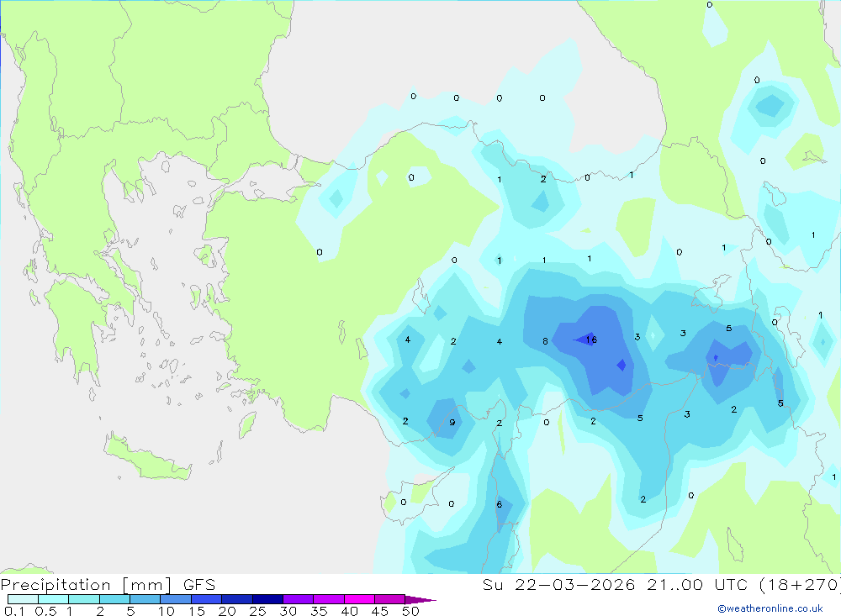The image size is (841, 616).
Task: Click the 30–35 mm purple legend swatch
Action: 299,599
